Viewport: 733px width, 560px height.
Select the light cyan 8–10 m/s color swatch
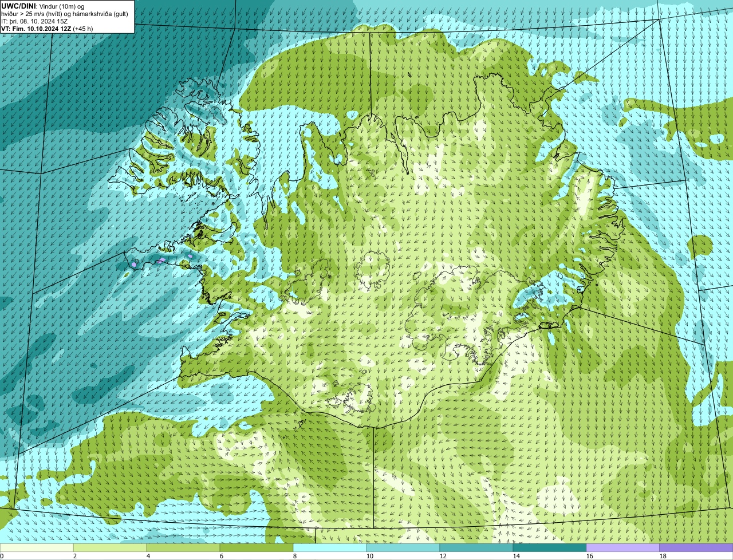coord(330,547)
